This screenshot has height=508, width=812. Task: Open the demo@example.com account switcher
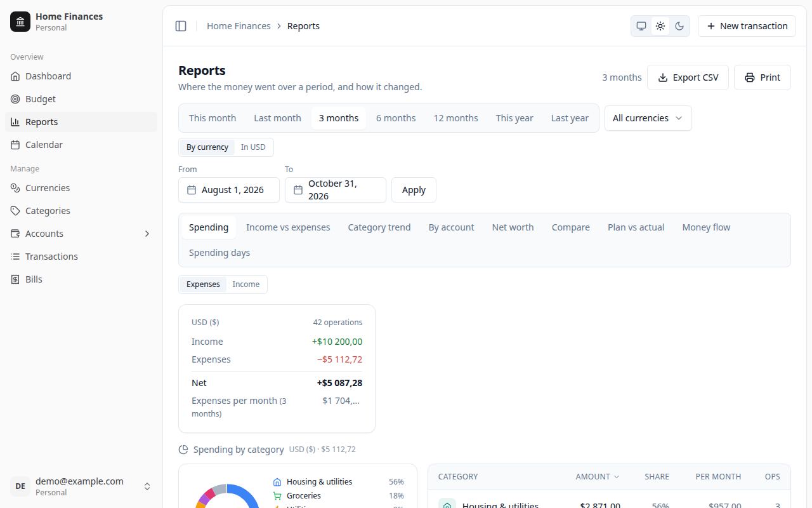[x=81, y=486]
